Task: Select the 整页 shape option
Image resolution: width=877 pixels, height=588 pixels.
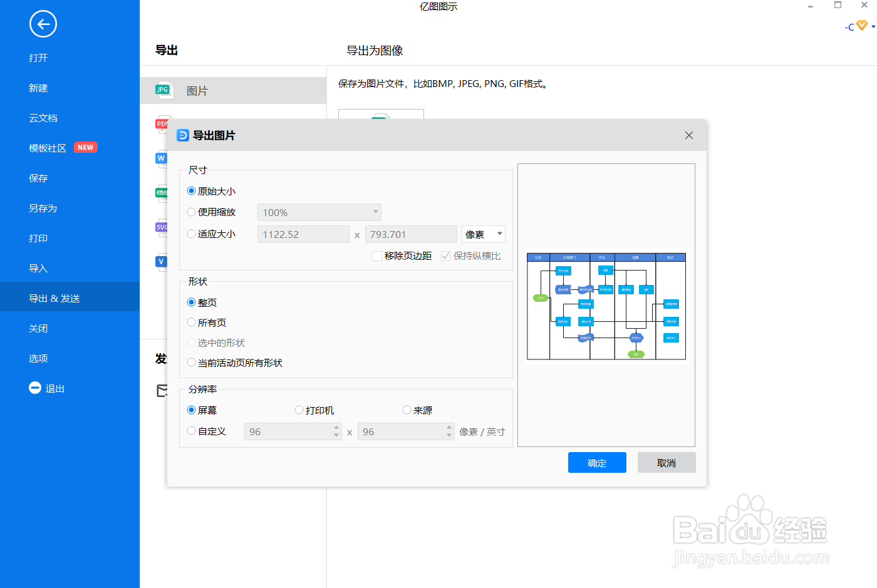Action: pos(192,302)
